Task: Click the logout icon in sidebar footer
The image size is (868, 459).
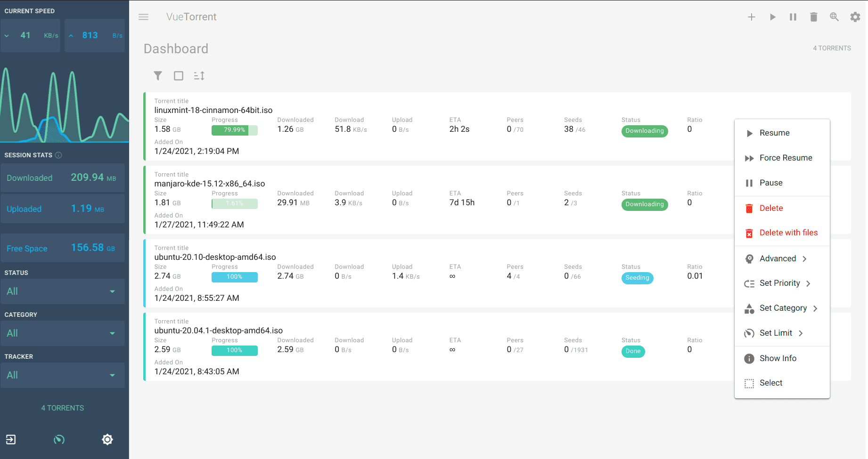Action: pos(11,439)
